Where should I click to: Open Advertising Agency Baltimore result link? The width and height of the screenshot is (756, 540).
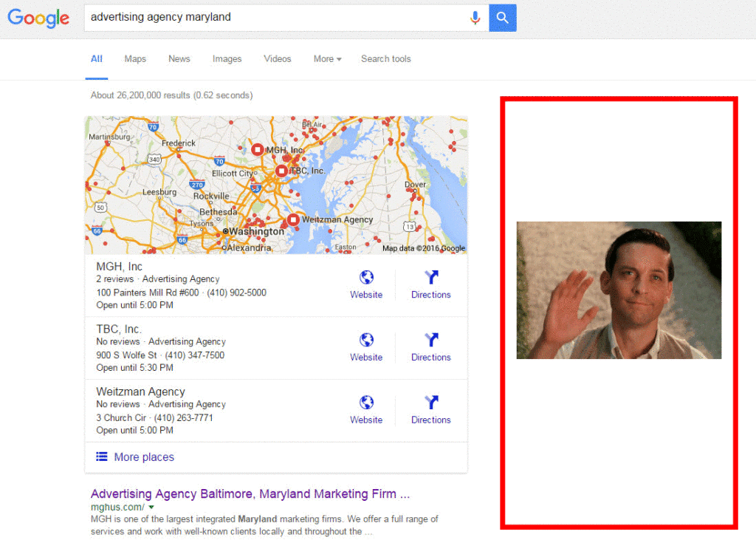(250, 493)
